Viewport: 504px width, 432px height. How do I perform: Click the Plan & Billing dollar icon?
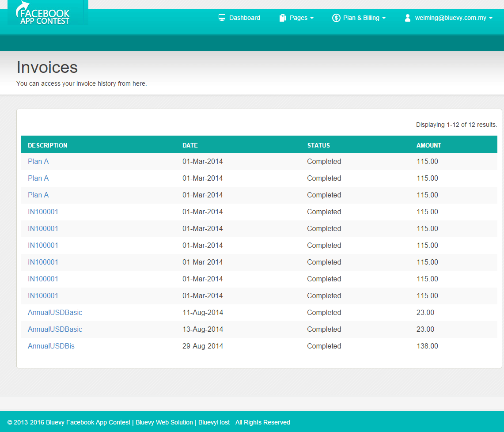click(336, 18)
